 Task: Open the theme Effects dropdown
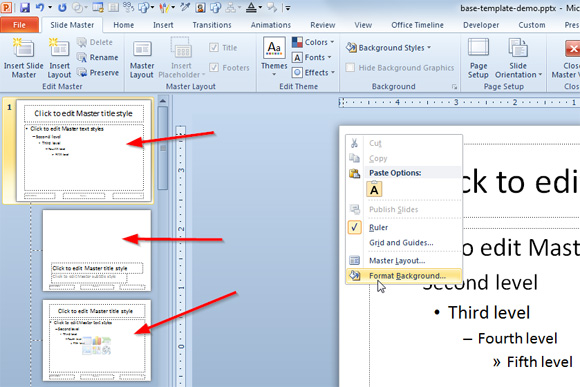(313, 73)
